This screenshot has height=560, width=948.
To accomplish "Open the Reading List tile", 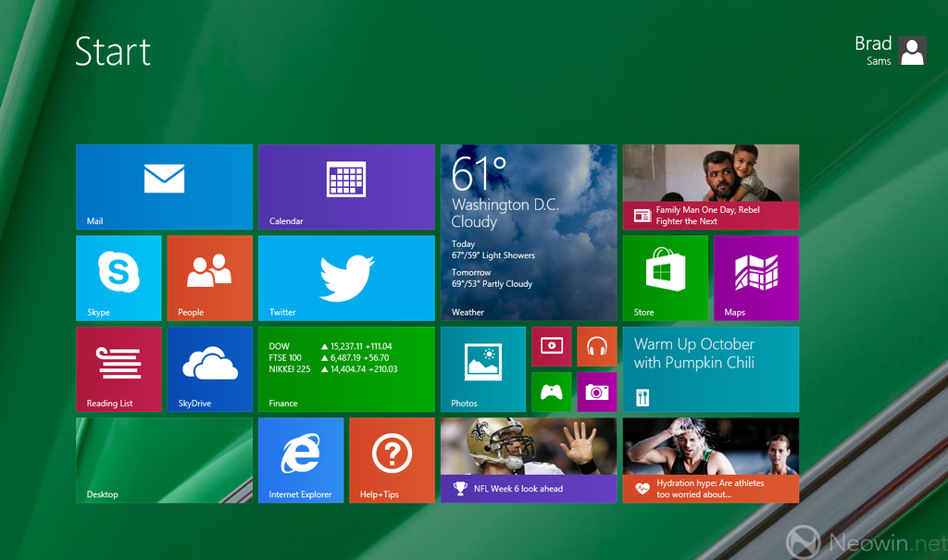I will tap(118, 368).
